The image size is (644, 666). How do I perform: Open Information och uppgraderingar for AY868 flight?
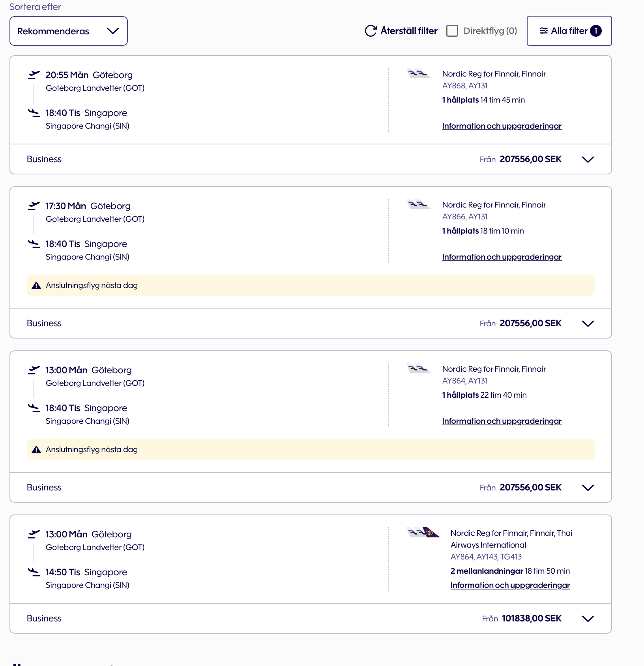click(502, 126)
